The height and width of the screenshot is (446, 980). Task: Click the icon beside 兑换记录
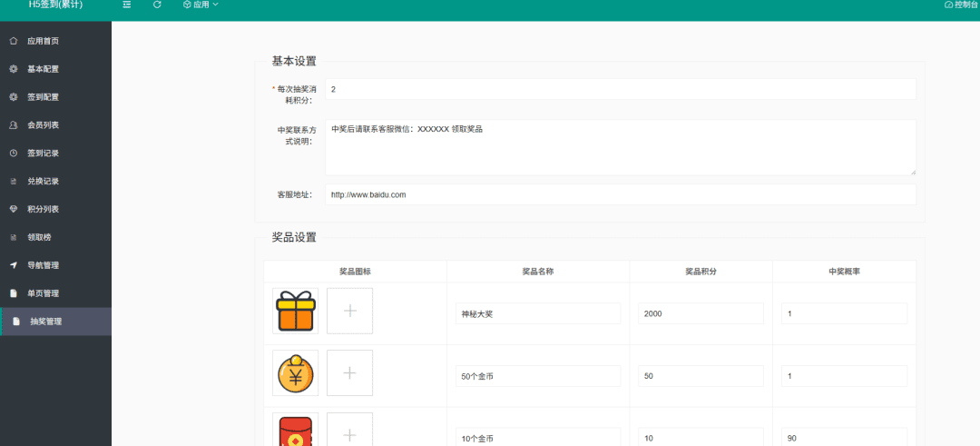pyautogui.click(x=14, y=182)
